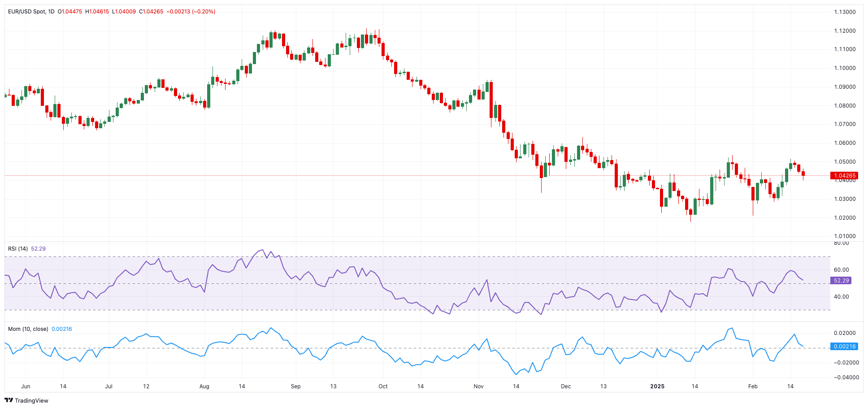Open the Mom (10, close) indicator legend
This screenshot has height=408, width=868.
point(28,329)
